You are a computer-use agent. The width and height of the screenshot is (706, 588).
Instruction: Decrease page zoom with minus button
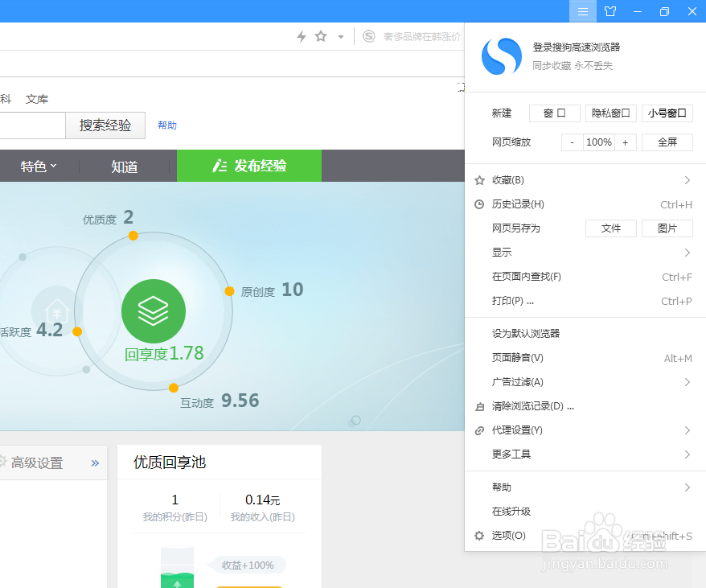pos(573,142)
